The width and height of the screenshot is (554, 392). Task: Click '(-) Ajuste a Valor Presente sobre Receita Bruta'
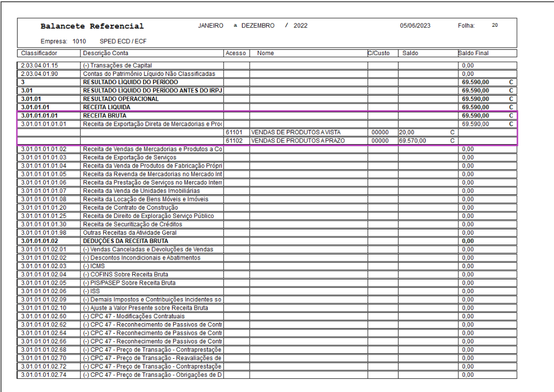coord(145,308)
